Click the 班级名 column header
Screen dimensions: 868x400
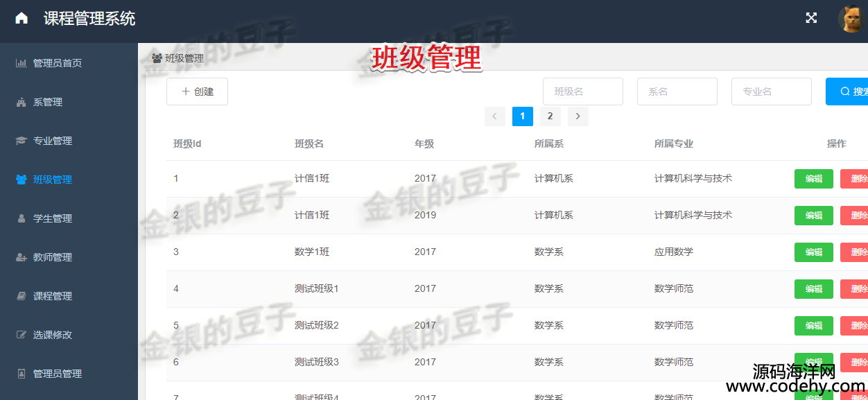[x=309, y=144]
